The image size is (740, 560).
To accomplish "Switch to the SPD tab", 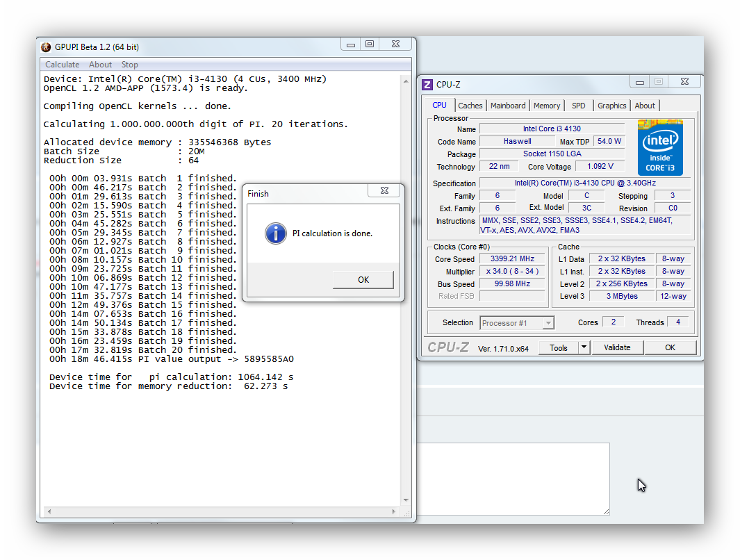I will tap(578, 106).
